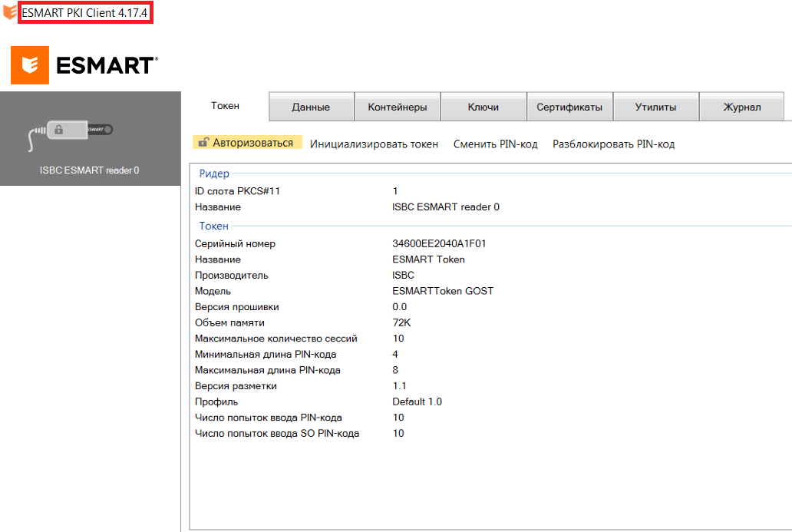Open the Данные tab
The height and width of the screenshot is (532, 792).
[x=311, y=107]
